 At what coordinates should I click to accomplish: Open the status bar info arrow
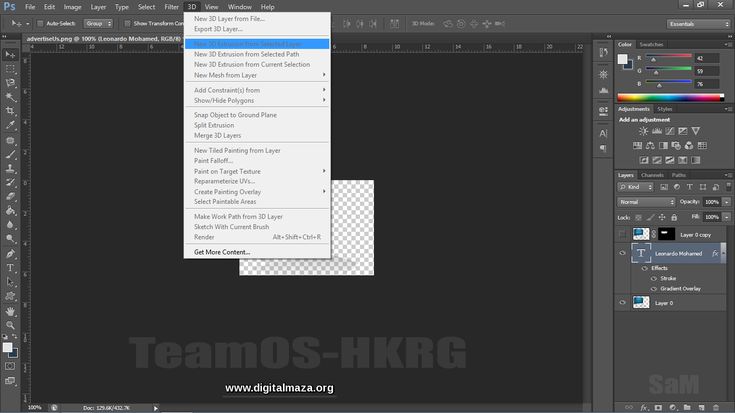pyautogui.click(x=156, y=408)
